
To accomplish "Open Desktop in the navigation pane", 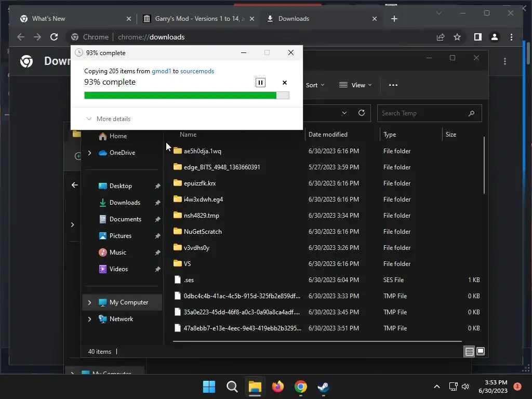I will tap(121, 186).
